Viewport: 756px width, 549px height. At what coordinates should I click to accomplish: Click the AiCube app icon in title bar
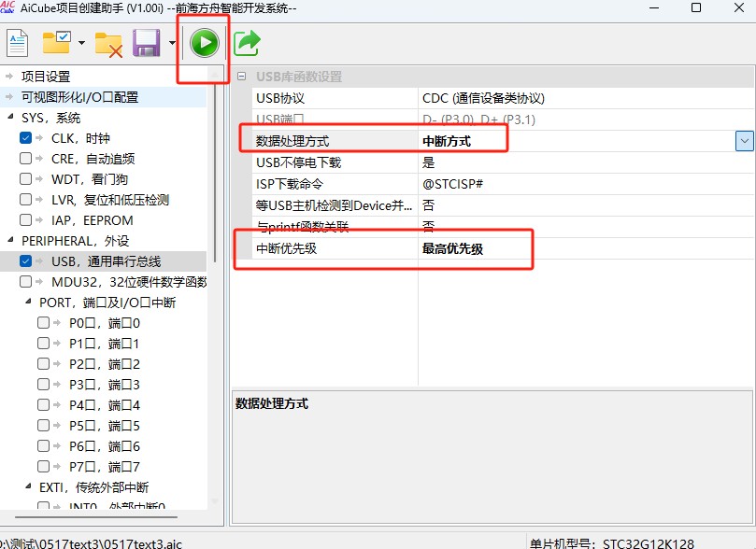7,7
